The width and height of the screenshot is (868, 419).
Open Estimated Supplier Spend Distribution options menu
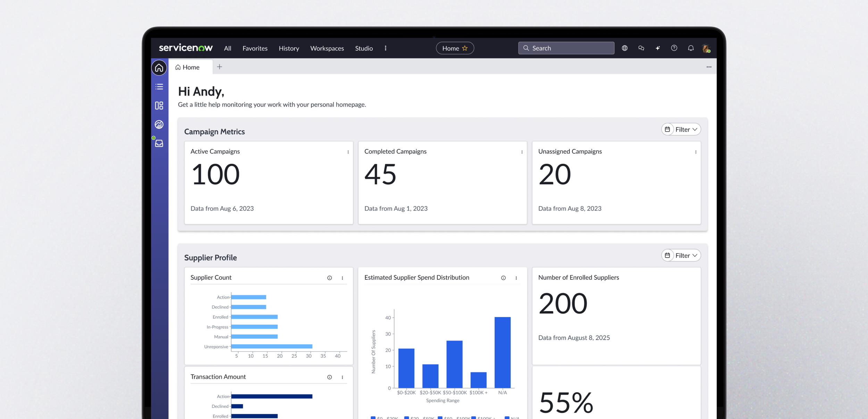click(x=516, y=278)
